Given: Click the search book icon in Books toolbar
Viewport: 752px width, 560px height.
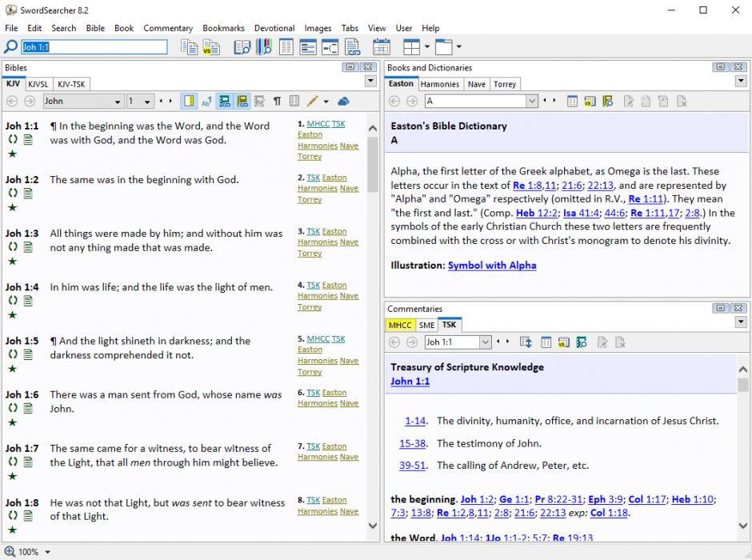Looking at the screenshot, I should pos(608,101).
